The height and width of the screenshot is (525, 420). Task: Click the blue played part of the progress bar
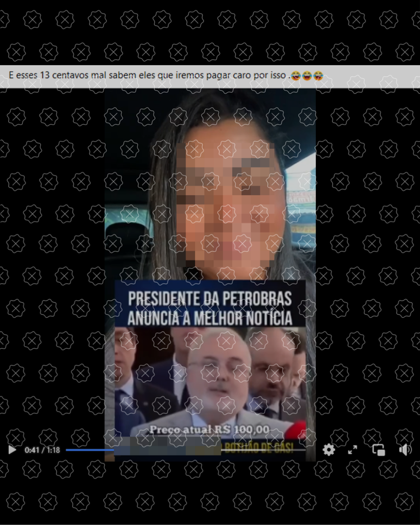(90, 450)
